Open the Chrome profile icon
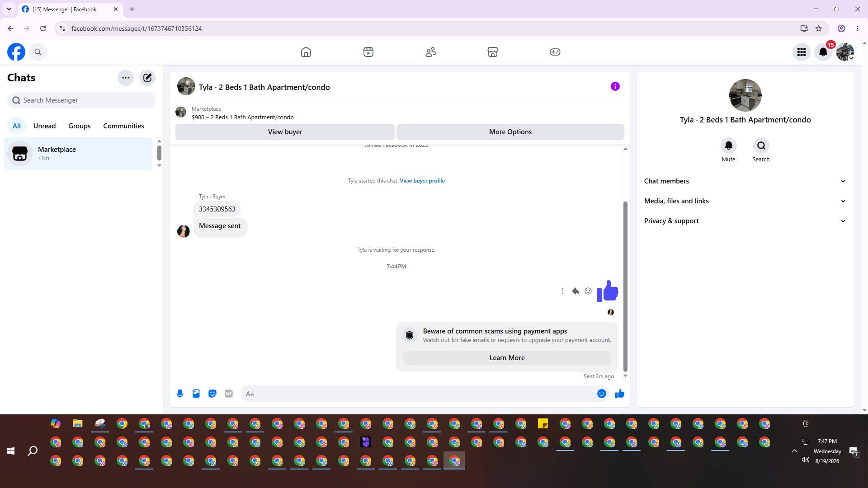 click(x=841, y=28)
